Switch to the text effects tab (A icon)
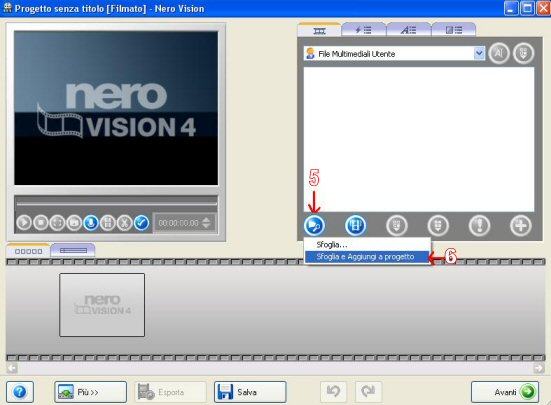This screenshot has height=405, width=551. (408, 30)
